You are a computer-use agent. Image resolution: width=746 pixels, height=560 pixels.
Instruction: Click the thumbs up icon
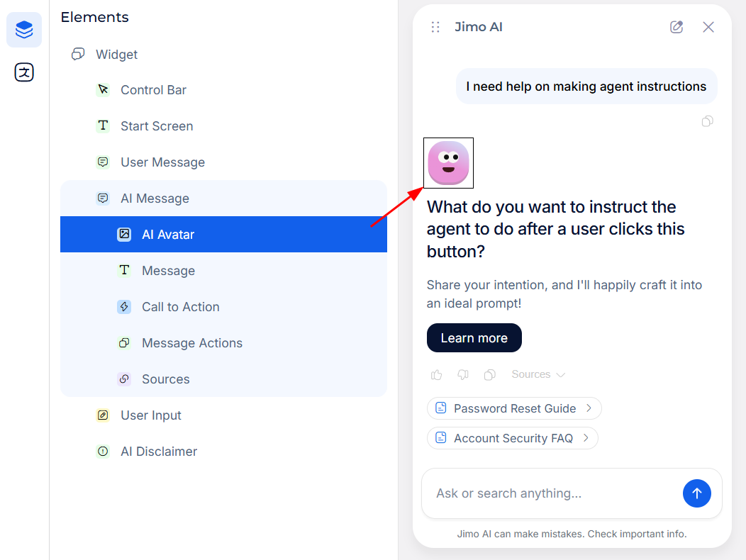coord(437,375)
